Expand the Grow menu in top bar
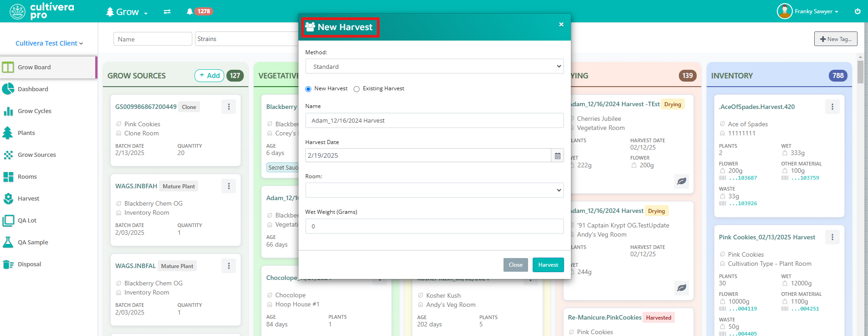 [127, 12]
